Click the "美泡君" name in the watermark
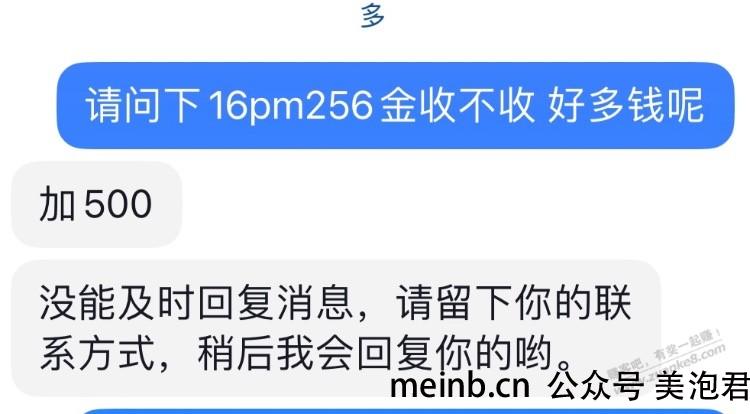This screenshot has height=414, width=750. point(702,386)
